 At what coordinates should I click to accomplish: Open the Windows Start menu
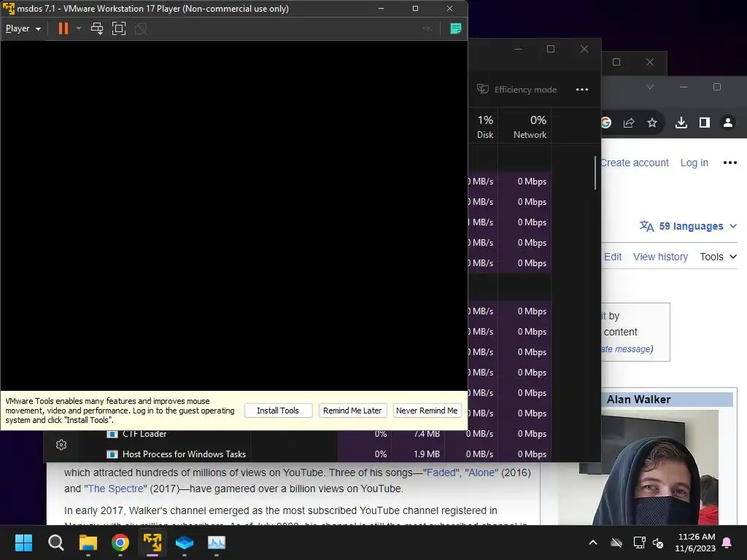click(23, 542)
